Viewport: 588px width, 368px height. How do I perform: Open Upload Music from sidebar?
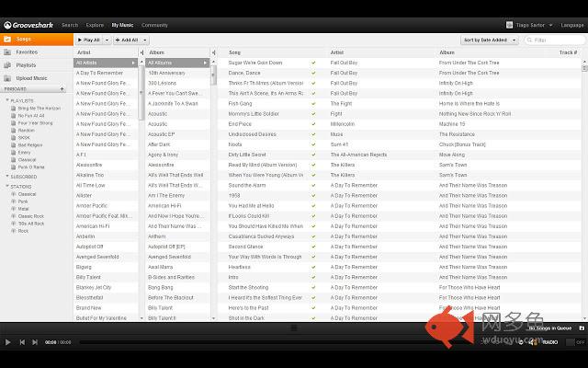click(x=31, y=79)
